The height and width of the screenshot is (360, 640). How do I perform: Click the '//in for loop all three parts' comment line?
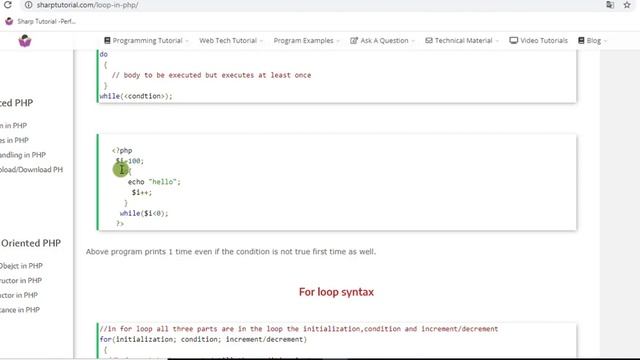299,329
